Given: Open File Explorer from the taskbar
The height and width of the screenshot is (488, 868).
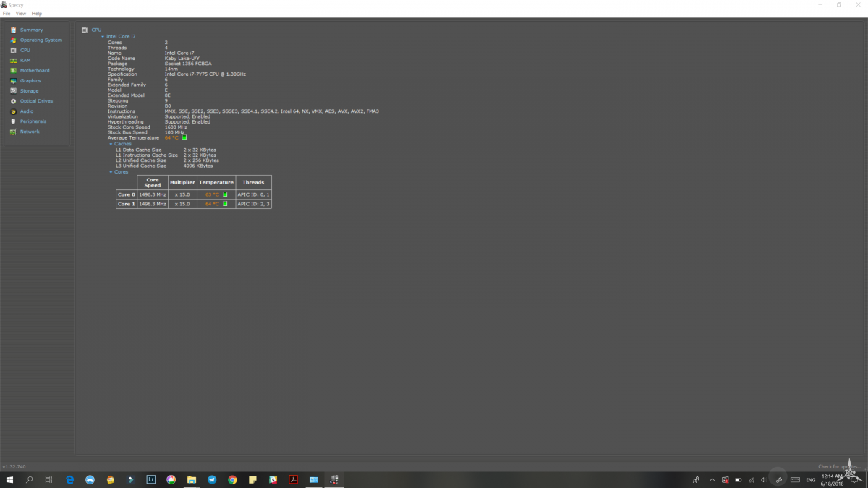Looking at the screenshot, I should click(192, 479).
